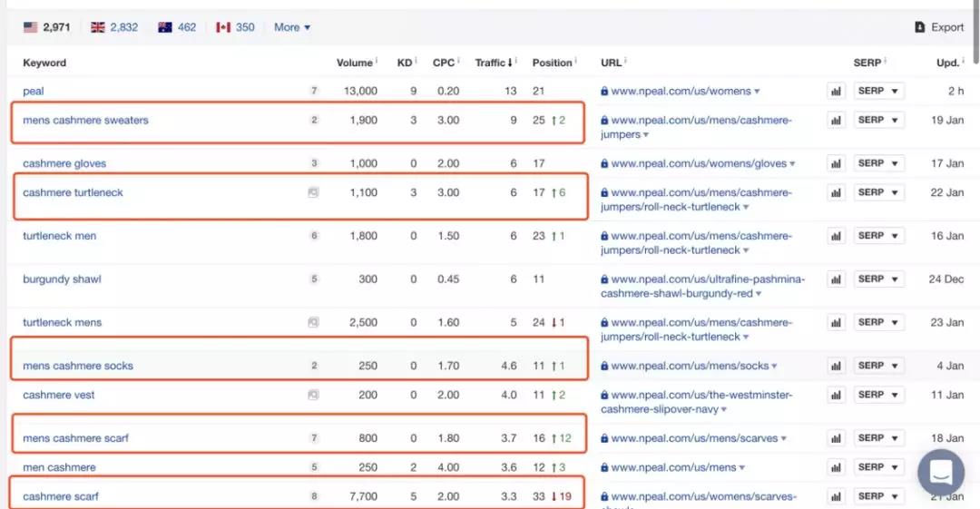Click United States flag 2,971 filter
The height and width of the screenshot is (509, 980).
(x=47, y=27)
